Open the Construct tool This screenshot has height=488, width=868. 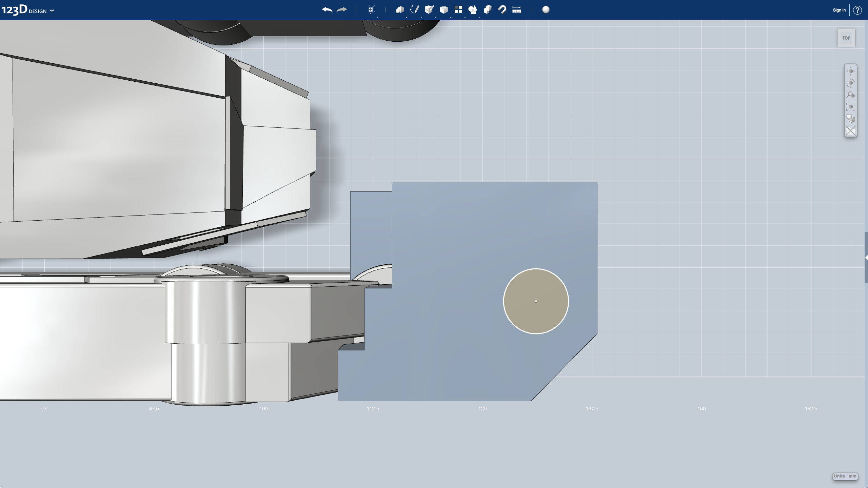[429, 10]
